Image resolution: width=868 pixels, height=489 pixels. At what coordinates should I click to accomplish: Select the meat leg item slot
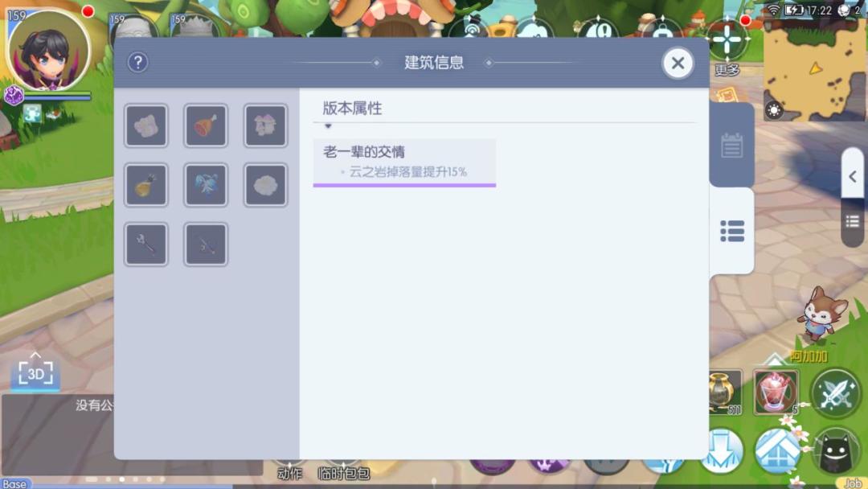tap(206, 125)
